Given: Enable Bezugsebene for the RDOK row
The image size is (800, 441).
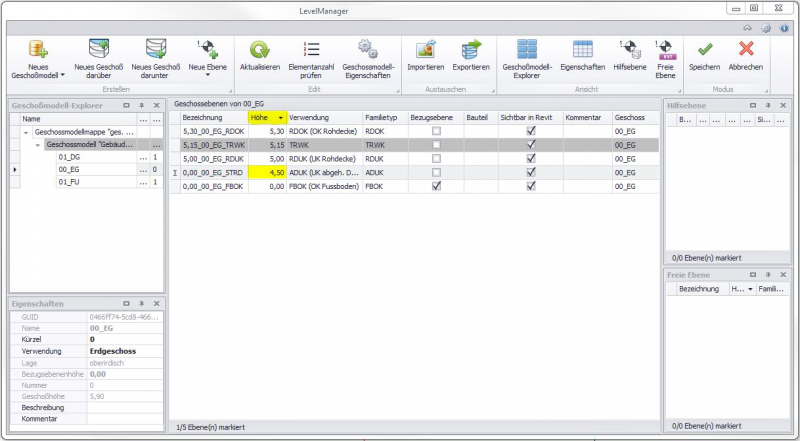Looking at the screenshot, I should pos(435,131).
